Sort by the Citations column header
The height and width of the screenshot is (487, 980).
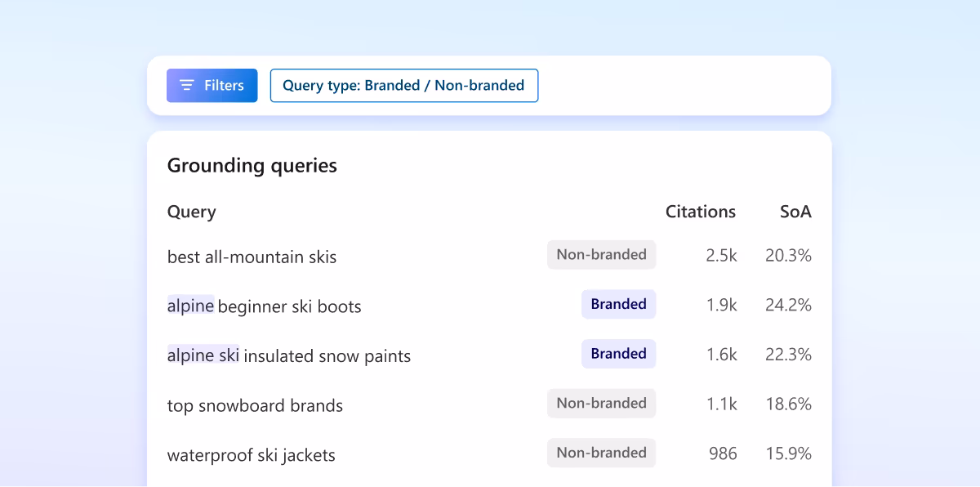coord(701,212)
